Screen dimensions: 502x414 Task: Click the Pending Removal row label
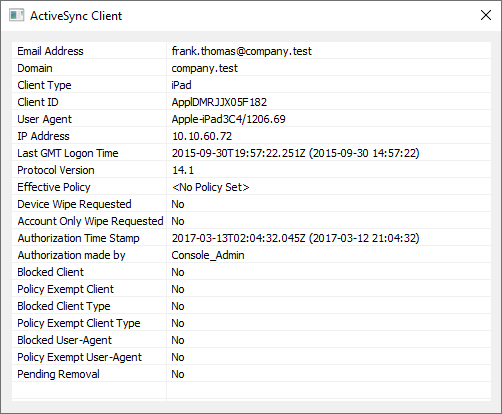click(x=58, y=374)
